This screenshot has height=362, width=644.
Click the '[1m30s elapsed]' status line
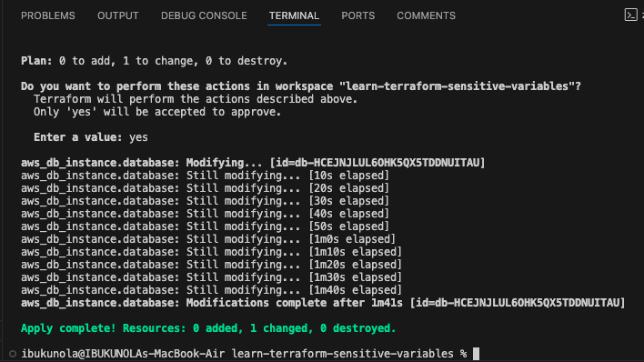212,277
